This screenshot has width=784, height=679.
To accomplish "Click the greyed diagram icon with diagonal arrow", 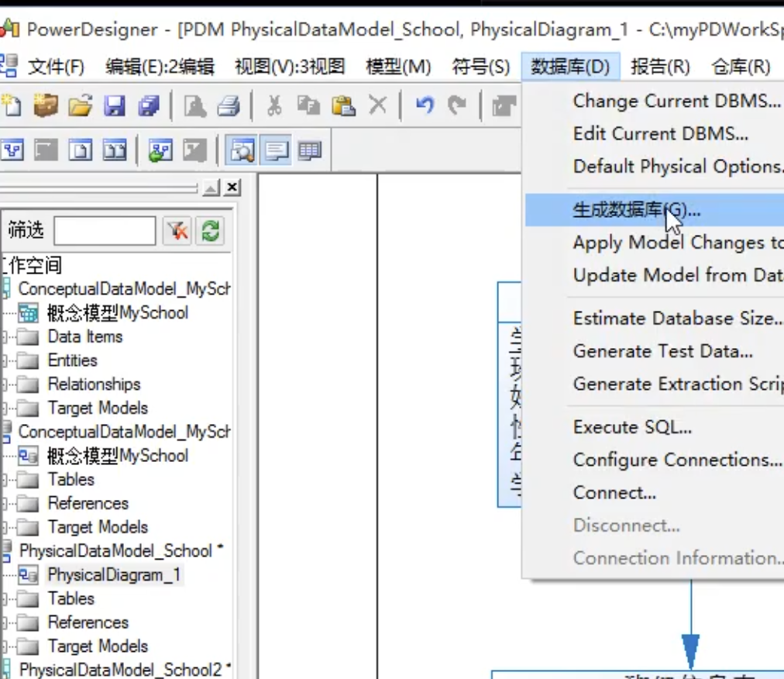I will tap(194, 150).
